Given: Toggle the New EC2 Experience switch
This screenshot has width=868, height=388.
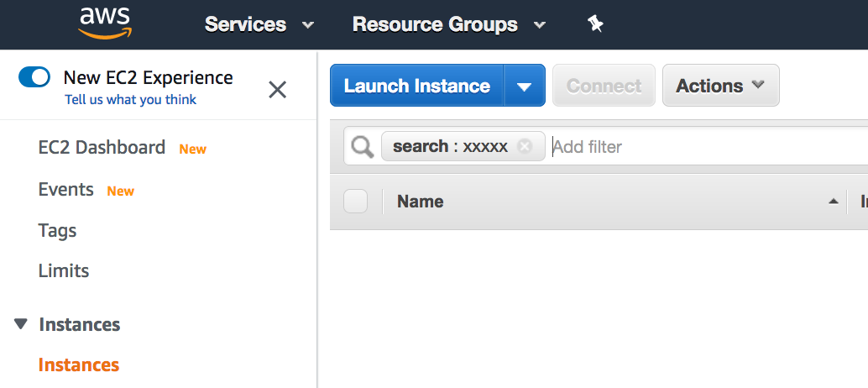Looking at the screenshot, I should (x=34, y=77).
